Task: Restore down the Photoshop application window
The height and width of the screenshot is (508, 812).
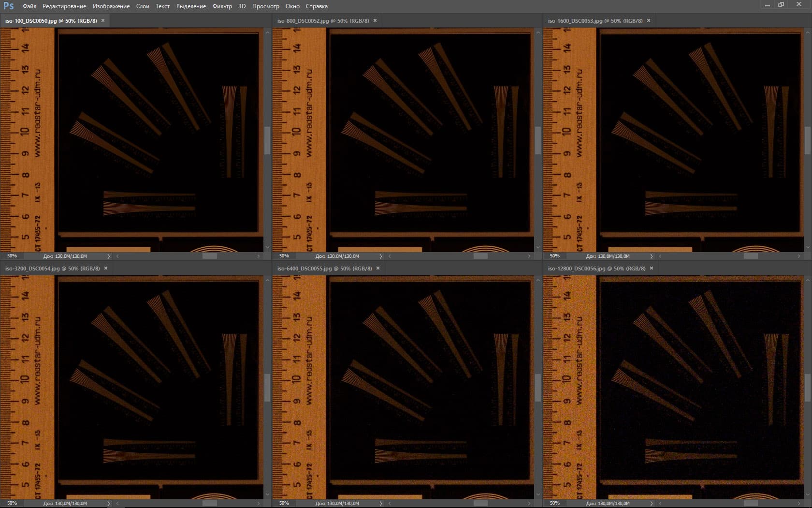Action: coord(781,5)
